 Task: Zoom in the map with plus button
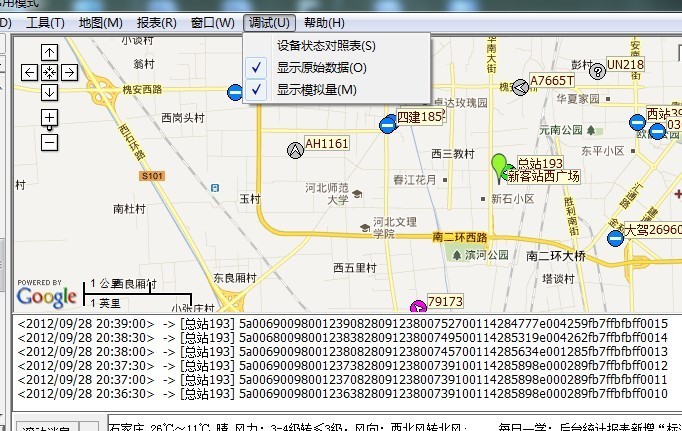click(50, 118)
